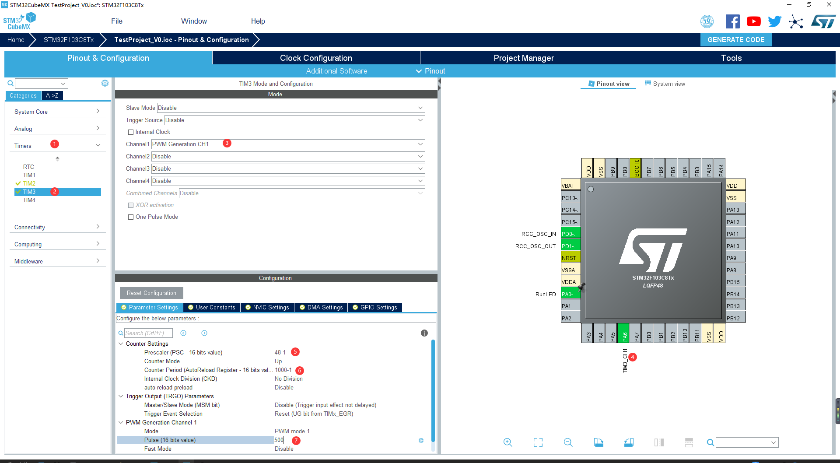The width and height of the screenshot is (840, 463).
Task: Click the Reset Configuration button
Action: 152,293
